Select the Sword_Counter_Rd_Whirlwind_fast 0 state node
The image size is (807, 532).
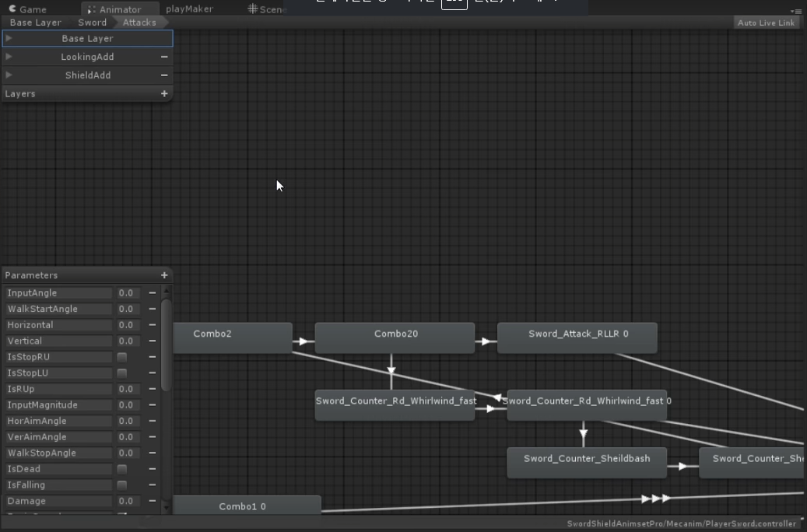587,405
